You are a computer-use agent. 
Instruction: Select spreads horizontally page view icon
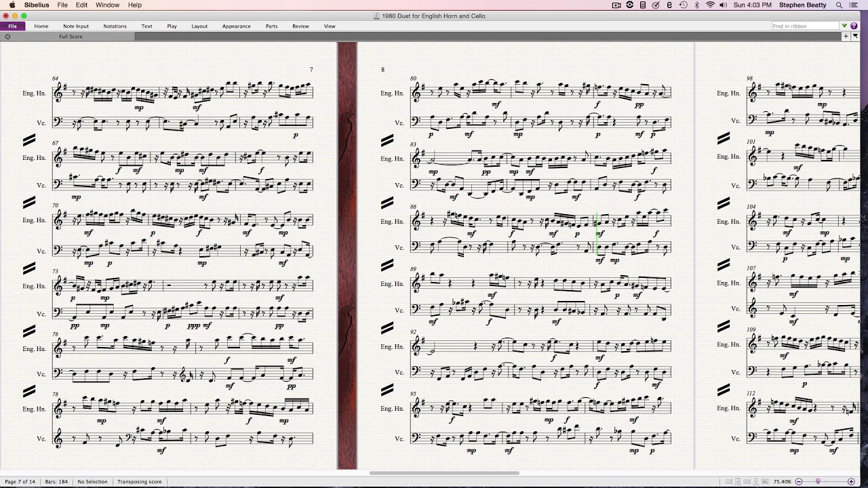[729, 481]
